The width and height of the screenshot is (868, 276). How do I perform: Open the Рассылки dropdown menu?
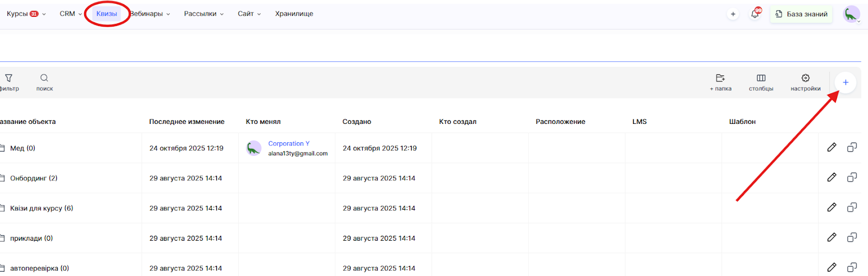coord(203,14)
